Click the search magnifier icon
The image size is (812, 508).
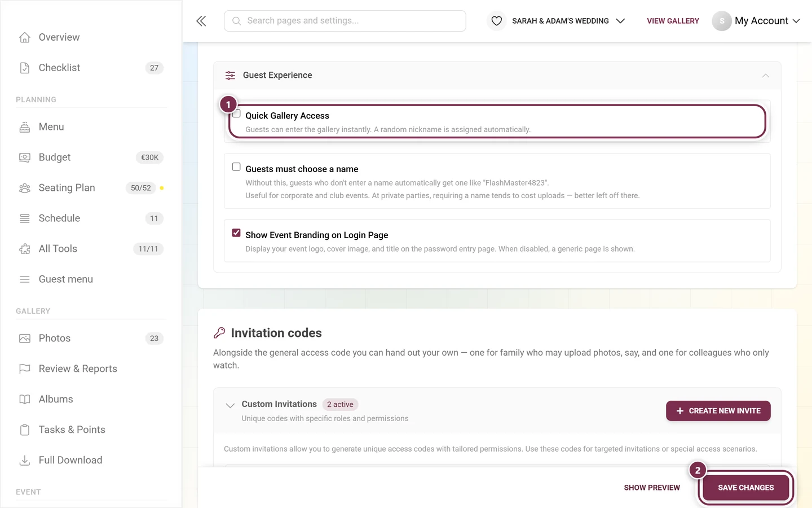237,21
